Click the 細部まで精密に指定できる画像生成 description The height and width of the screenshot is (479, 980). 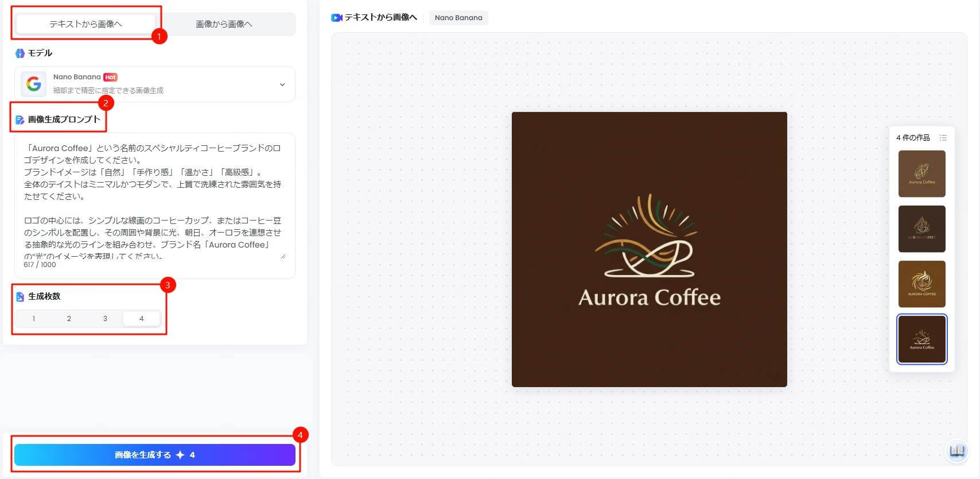(x=108, y=90)
